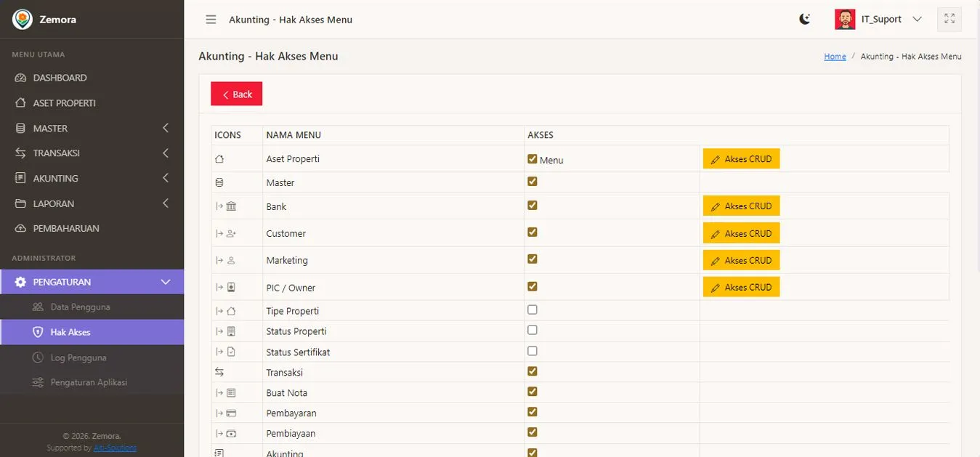Open Data Pengguna in the sidebar
The width and height of the screenshot is (980, 457).
pyautogui.click(x=80, y=307)
